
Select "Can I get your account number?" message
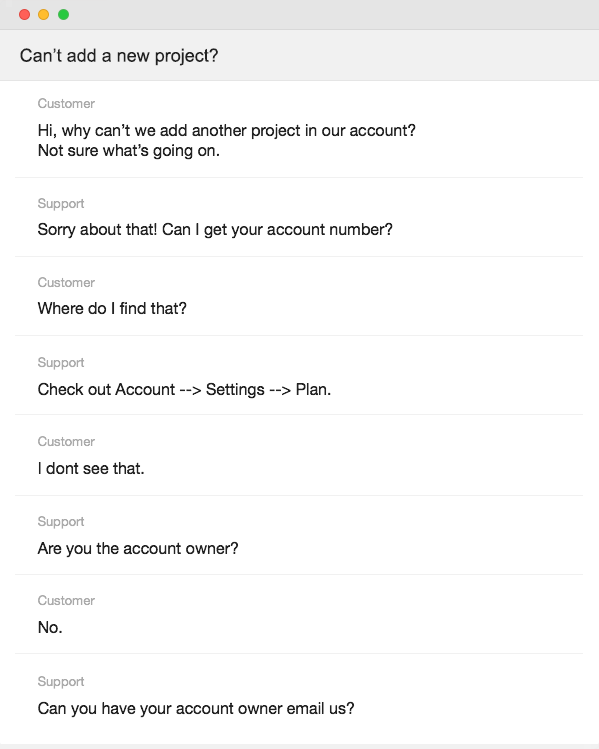coord(277,230)
